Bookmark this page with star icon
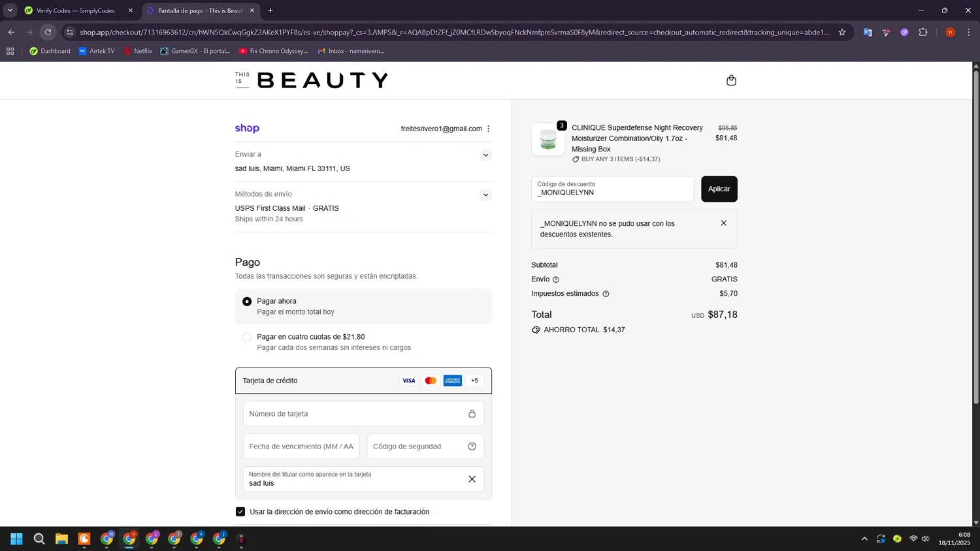The image size is (980, 551). click(842, 32)
